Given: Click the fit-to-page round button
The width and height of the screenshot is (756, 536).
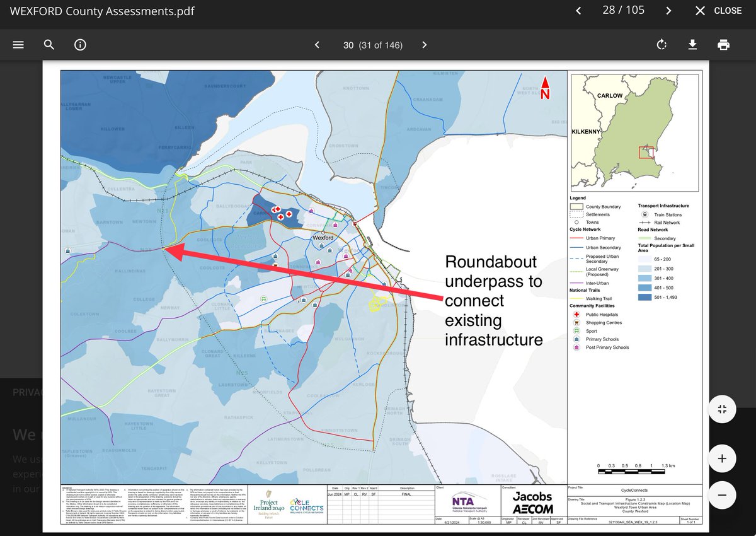Looking at the screenshot, I should click(x=722, y=409).
